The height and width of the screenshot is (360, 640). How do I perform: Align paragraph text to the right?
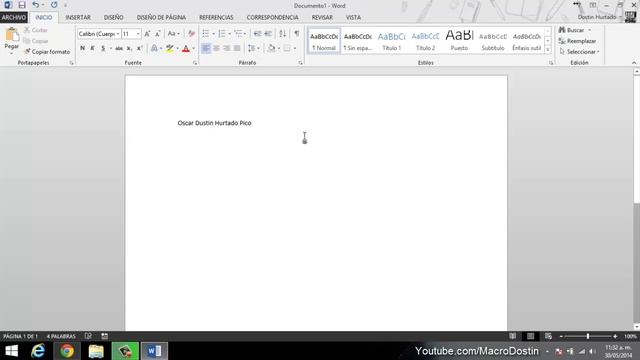coord(227,49)
